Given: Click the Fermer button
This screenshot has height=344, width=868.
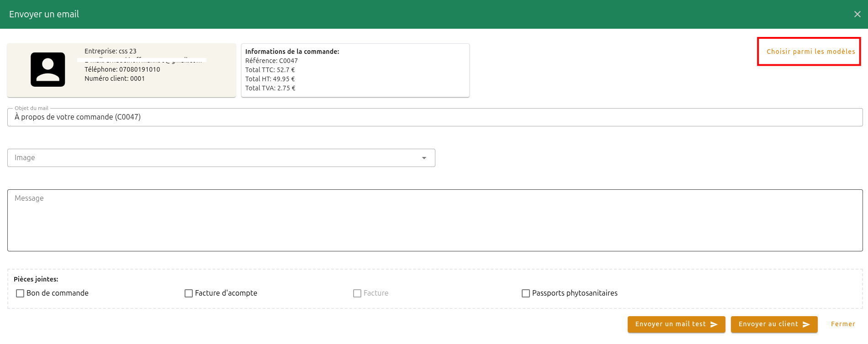Looking at the screenshot, I should coord(843,324).
